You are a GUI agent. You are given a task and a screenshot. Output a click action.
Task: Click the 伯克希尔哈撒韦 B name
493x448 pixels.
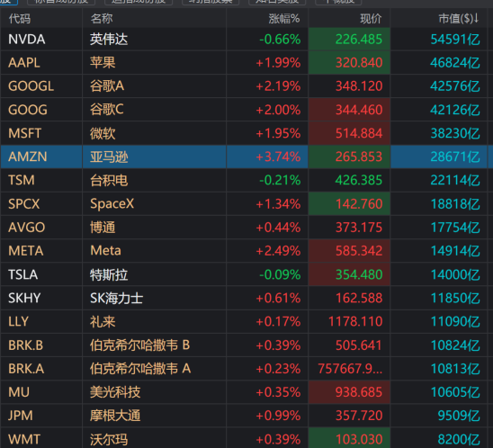tap(140, 345)
